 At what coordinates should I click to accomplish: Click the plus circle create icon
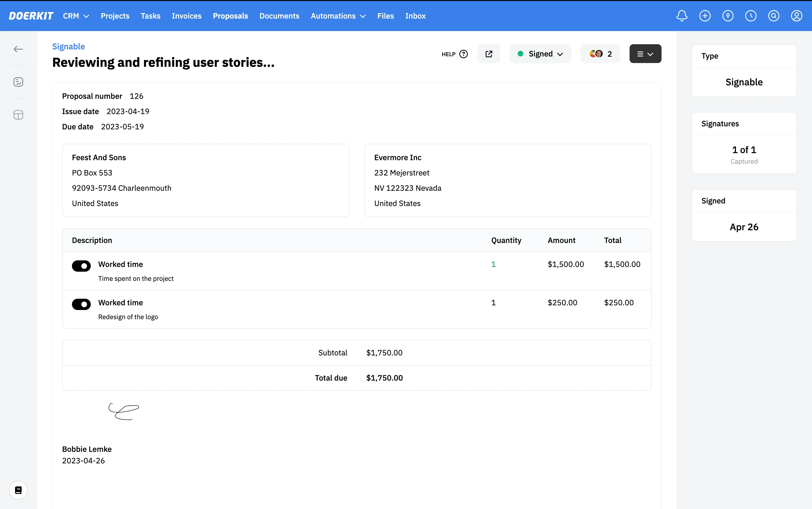click(x=705, y=16)
